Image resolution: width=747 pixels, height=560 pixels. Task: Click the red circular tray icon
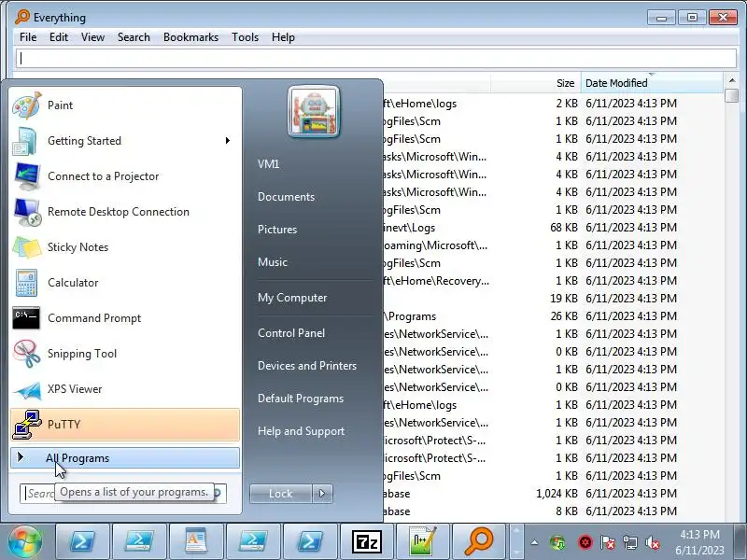tap(585, 542)
